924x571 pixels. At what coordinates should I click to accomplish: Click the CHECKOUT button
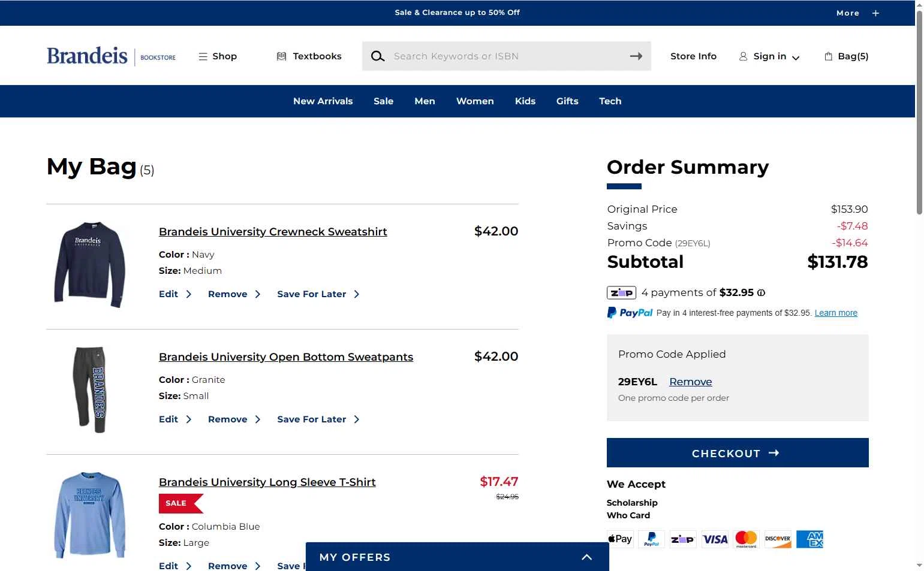[738, 453]
